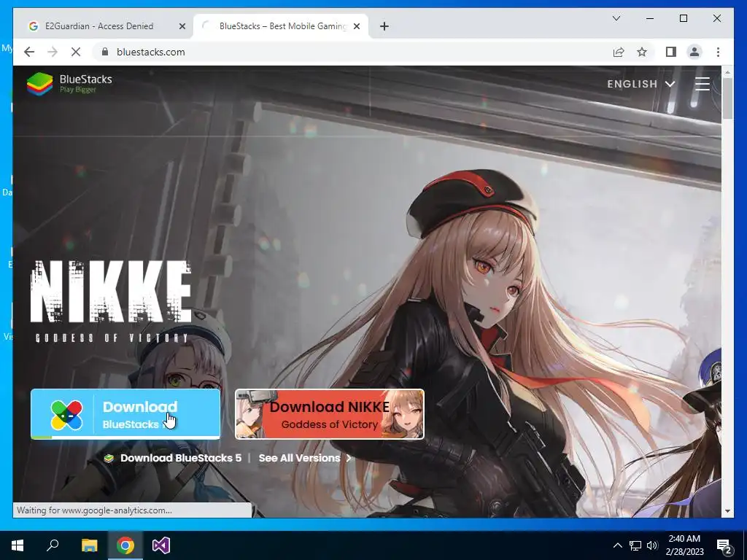This screenshot has height=560, width=747.
Task: Click the Download BlueStacks button
Action: point(125,414)
